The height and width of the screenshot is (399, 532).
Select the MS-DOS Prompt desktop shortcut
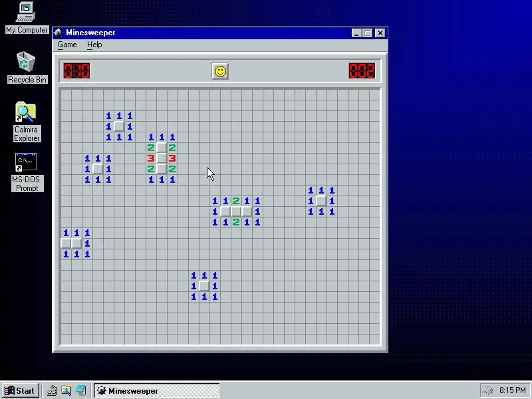(27, 172)
